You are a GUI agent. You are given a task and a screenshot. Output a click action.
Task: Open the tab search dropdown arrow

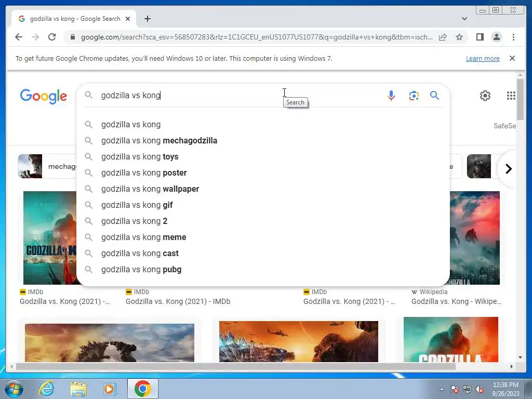464,19
